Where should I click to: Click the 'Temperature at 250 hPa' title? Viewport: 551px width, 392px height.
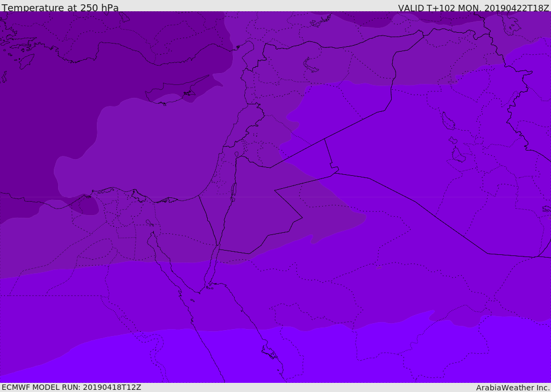(x=60, y=8)
